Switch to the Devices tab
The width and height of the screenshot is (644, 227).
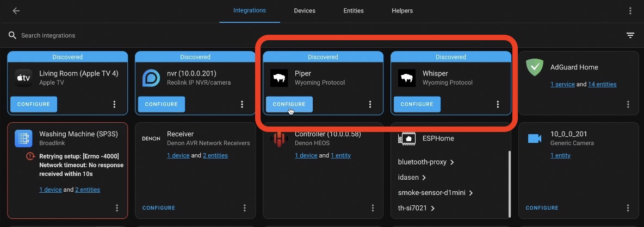point(305,11)
